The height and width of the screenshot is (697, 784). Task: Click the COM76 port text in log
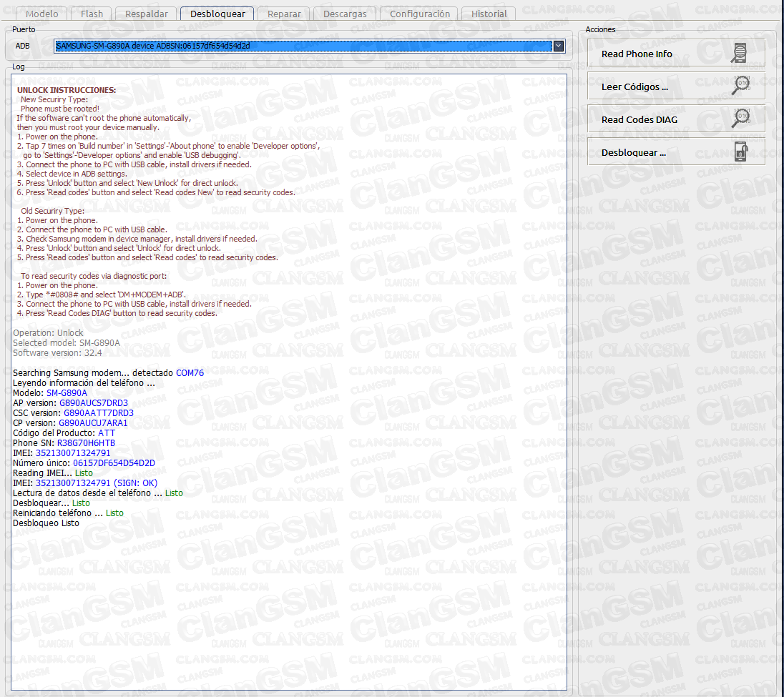[x=190, y=372]
